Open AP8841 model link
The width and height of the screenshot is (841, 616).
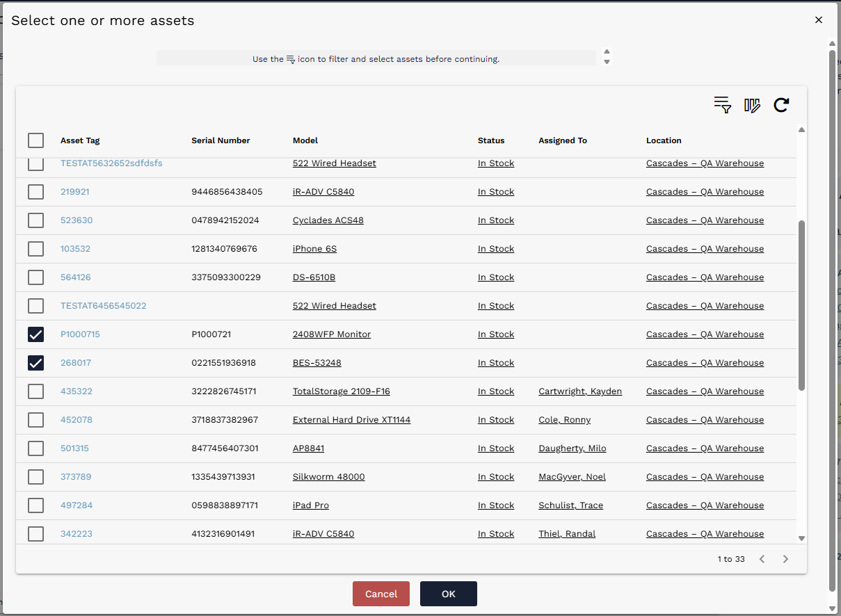point(308,448)
